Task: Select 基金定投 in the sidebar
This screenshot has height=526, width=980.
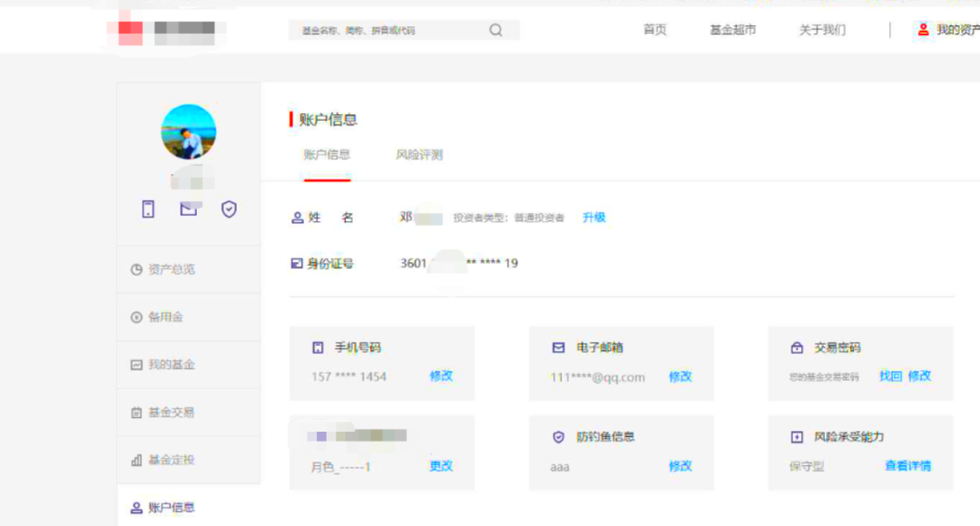Action: click(x=171, y=460)
